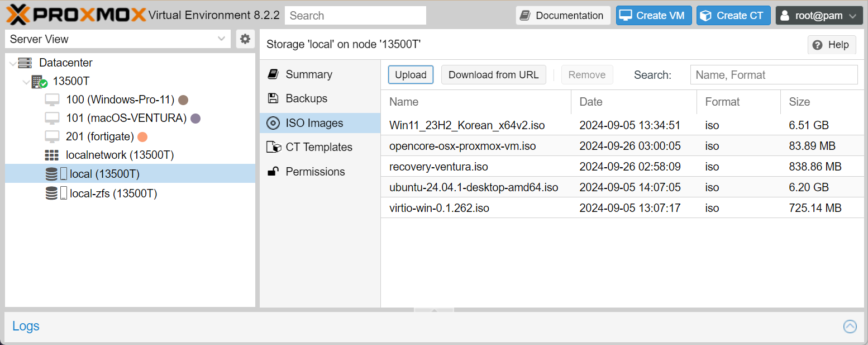
Task: Click the monitor icon for VM 101
Action: pos(52,119)
